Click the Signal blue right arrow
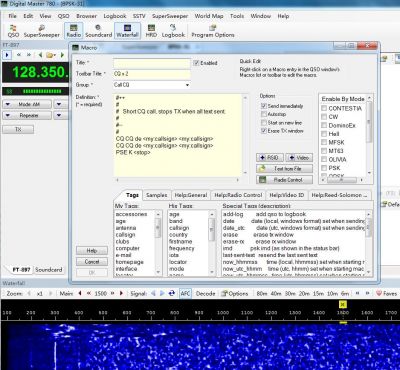 [x=162, y=293]
